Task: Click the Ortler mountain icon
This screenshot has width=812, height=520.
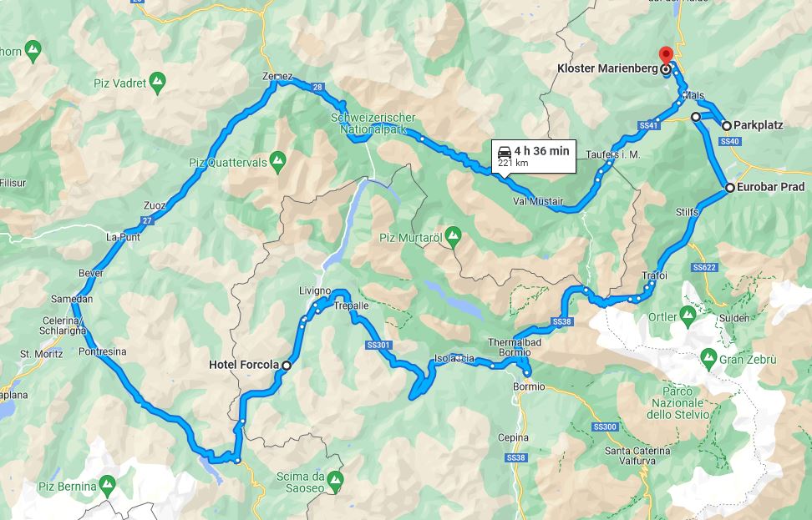Action: [688, 316]
